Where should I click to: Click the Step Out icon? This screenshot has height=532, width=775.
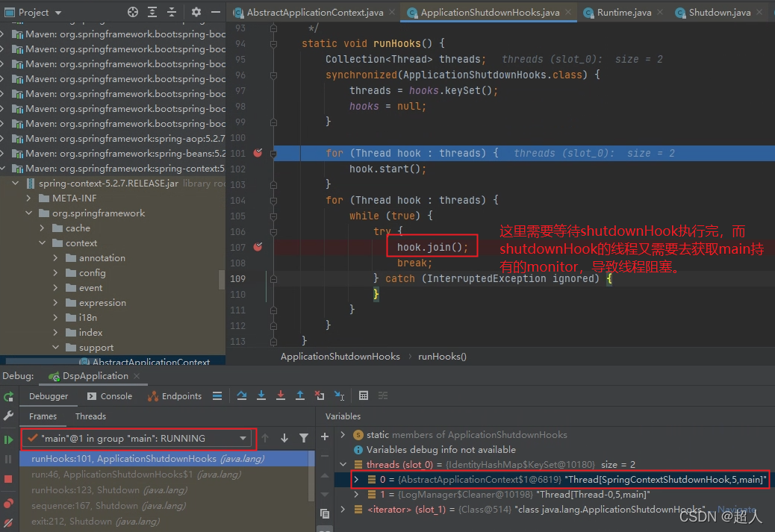coord(300,395)
